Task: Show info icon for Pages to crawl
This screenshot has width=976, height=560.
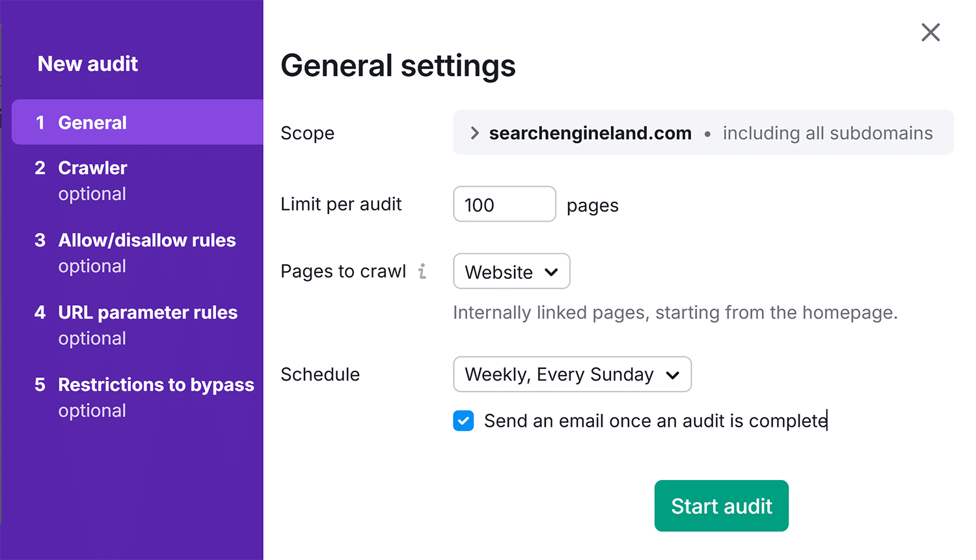Action: point(422,271)
